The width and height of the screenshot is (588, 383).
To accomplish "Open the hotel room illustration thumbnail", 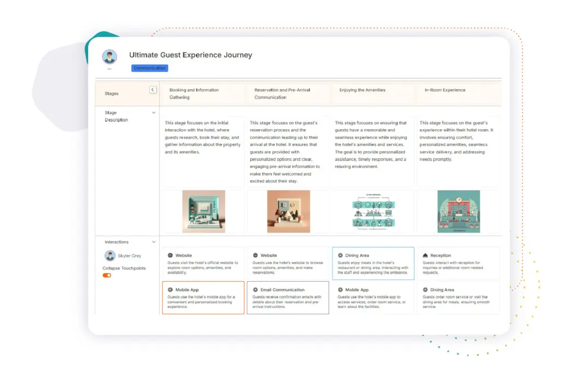I will click(203, 212).
